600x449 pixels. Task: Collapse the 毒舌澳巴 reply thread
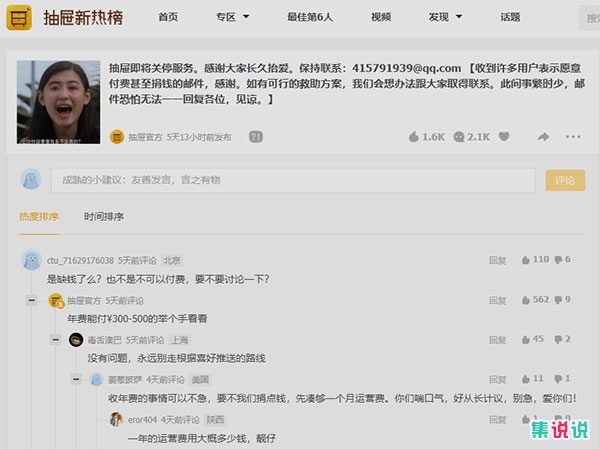[55, 340]
